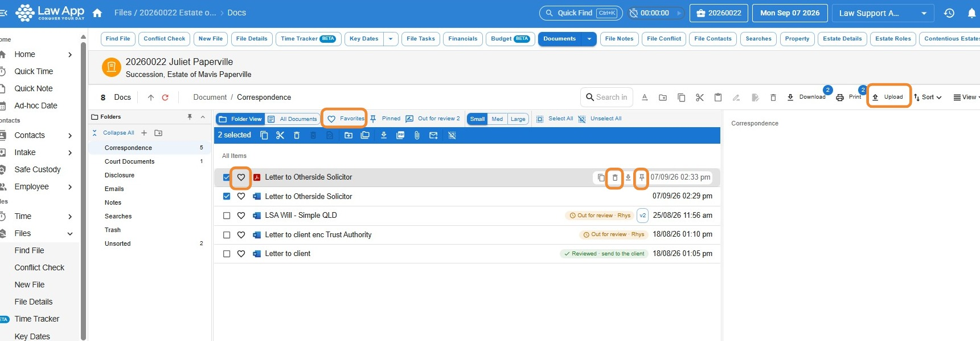Open the File Conflict tab
This screenshot has height=341, width=980.
(x=664, y=39)
